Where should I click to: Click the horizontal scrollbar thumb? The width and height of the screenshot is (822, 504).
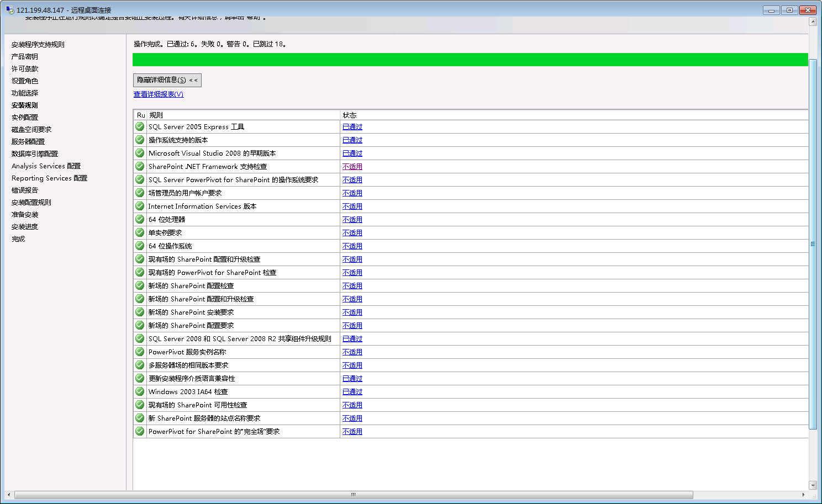[354, 495]
